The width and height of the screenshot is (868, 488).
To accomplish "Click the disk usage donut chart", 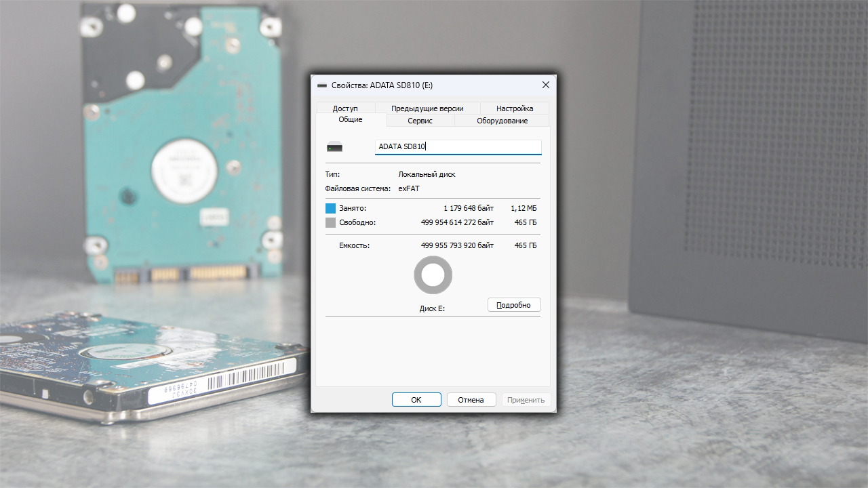I will click(x=433, y=275).
